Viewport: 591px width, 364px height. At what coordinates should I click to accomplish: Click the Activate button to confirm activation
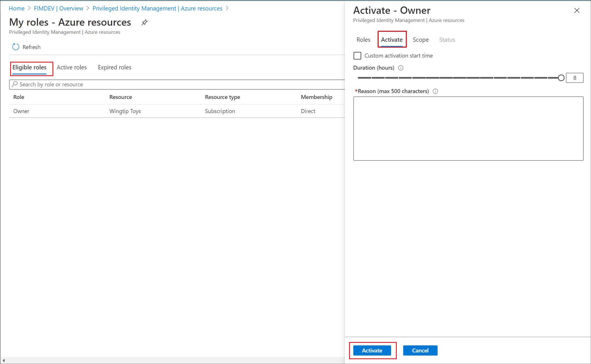(373, 350)
